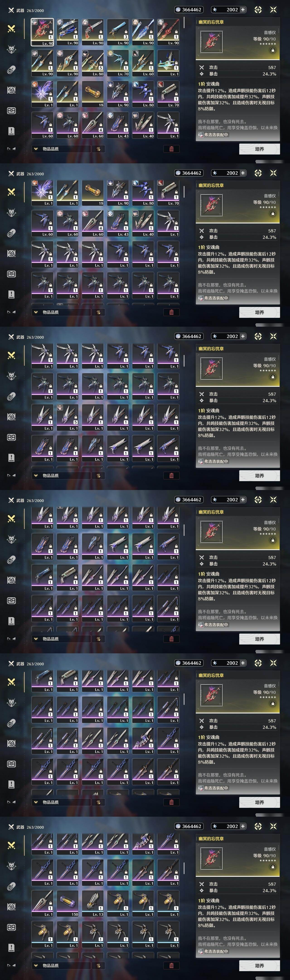290x980 pixels.
Task: Open the treasure-box supplies tab in topmost sidebar
Action: click(11, 111)
